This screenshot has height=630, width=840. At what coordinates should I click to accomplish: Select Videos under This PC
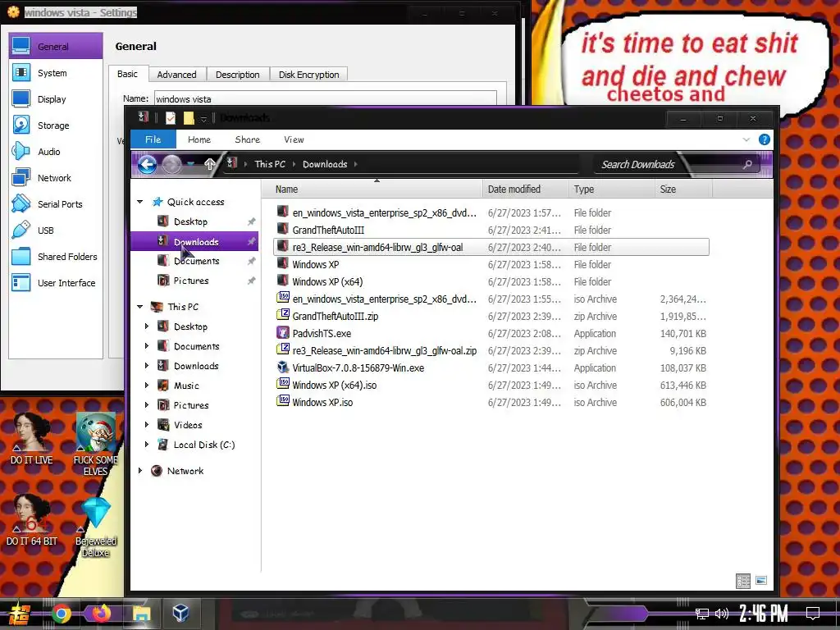coord(188,425)
